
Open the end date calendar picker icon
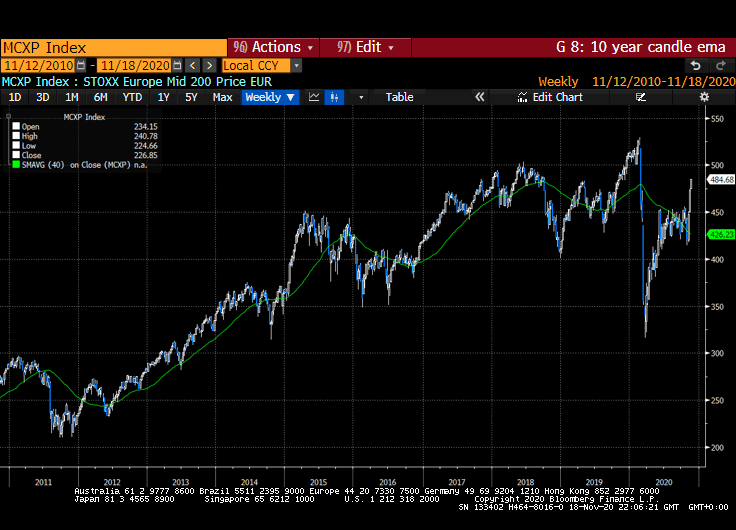coord(177,65)
